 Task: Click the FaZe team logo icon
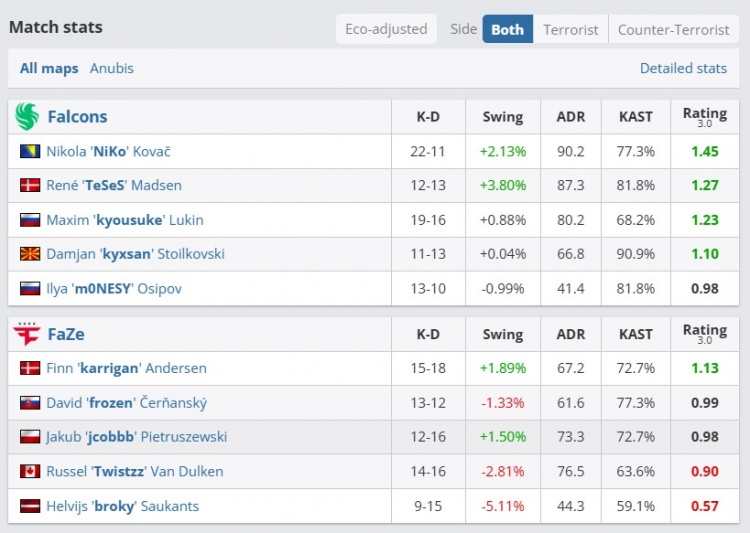coord(27,334)
